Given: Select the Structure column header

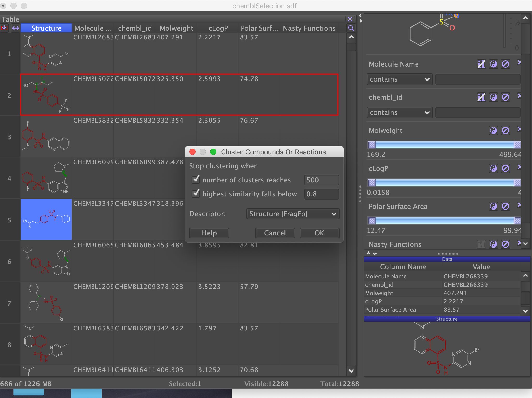Looking at the screenshot, I should (x=46, y=28).
